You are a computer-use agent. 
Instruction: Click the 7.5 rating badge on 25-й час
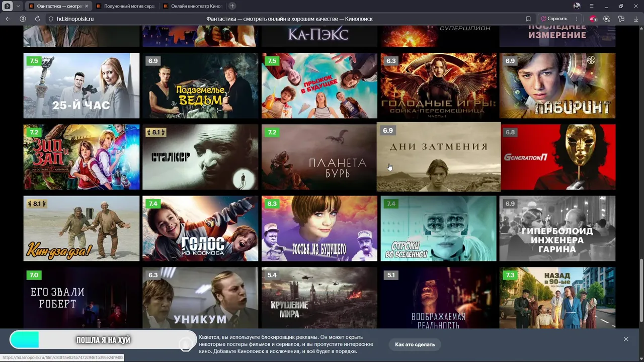pos(34,61)
